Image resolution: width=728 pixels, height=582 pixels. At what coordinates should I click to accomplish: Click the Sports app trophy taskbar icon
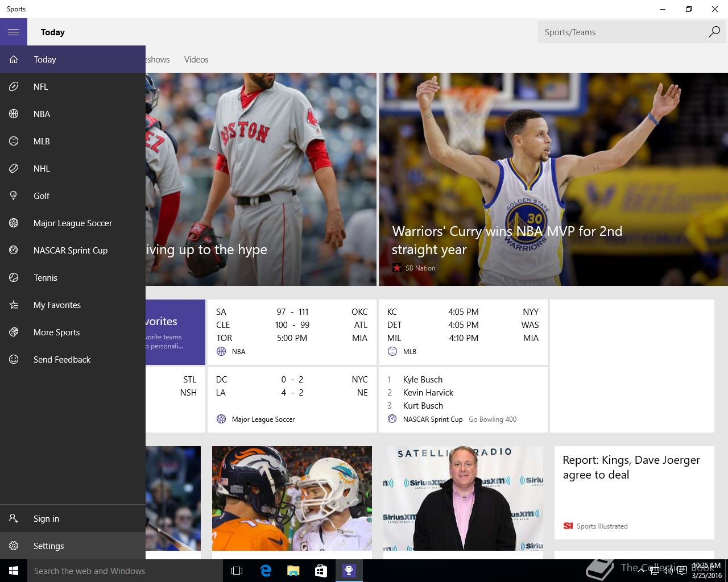coord(349,571)
